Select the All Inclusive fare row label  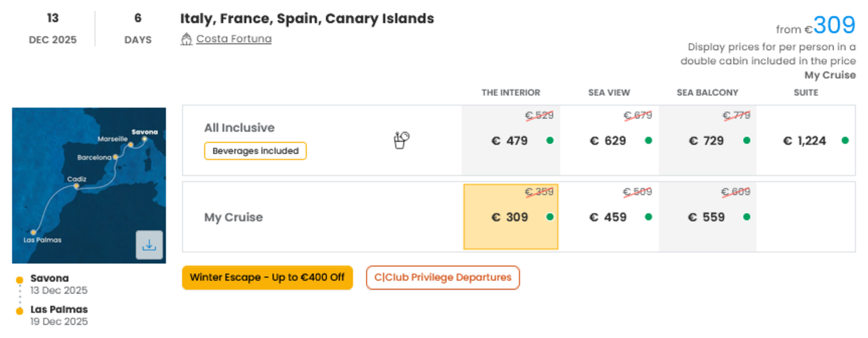click(x=239, y=128)
